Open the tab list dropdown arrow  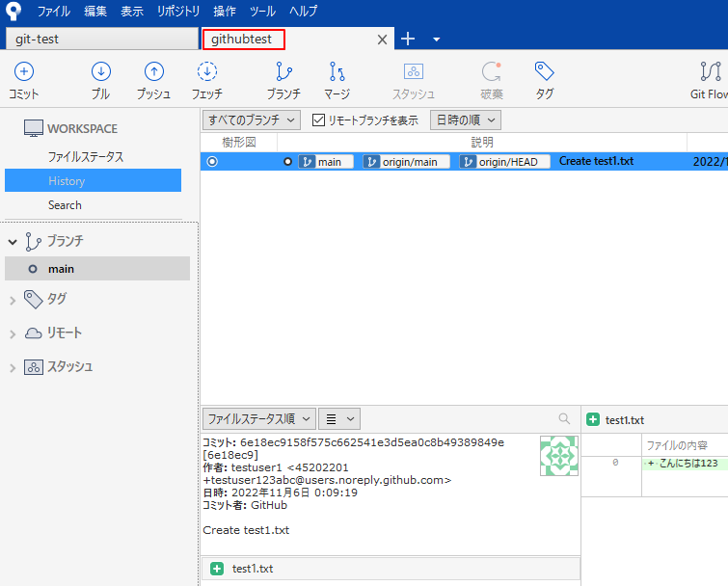(436, 40)
